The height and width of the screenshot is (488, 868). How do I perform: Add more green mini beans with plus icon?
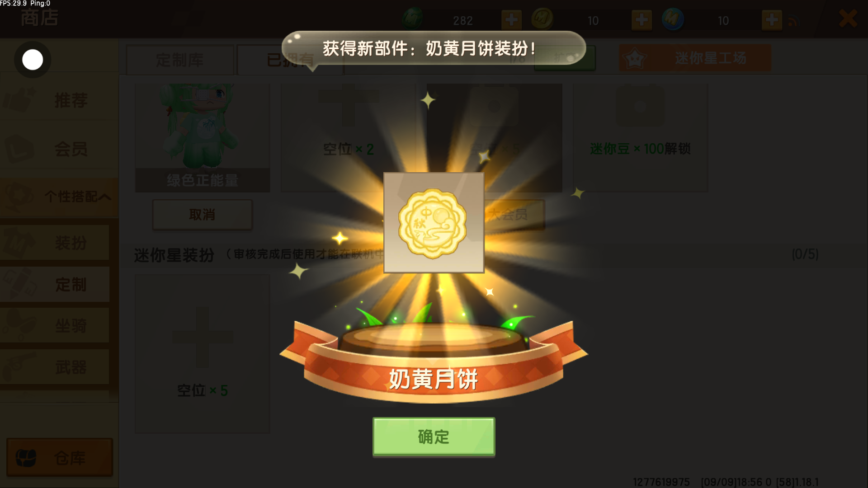click(512, 20)
